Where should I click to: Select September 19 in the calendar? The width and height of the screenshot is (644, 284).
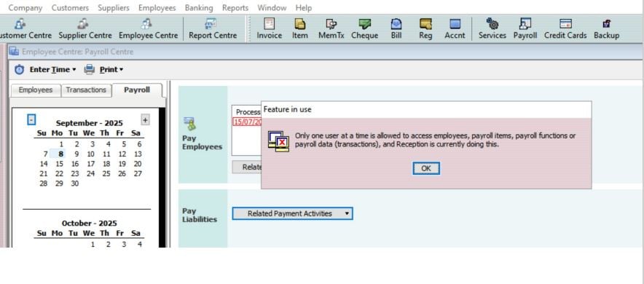[x=122, y=164]
